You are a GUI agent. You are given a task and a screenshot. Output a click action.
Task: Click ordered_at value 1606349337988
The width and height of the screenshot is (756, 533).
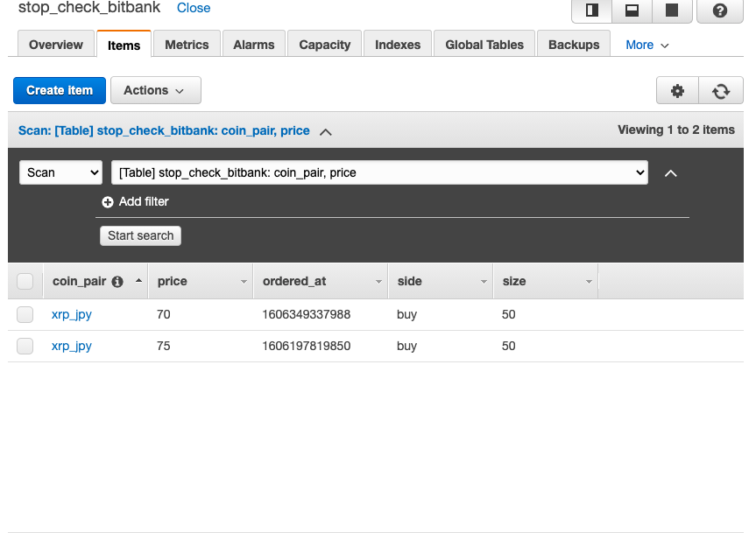[306, 314]
